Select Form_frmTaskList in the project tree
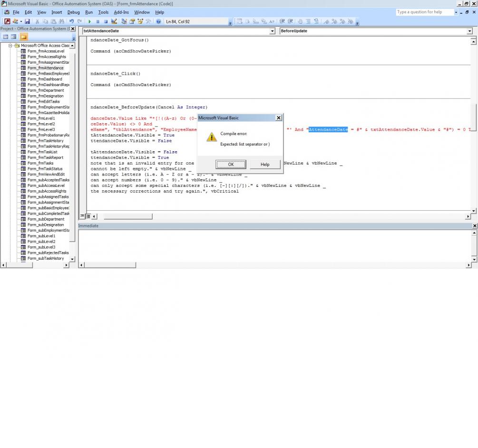Viewport: 478px width, 448px height. click(42, 152)
